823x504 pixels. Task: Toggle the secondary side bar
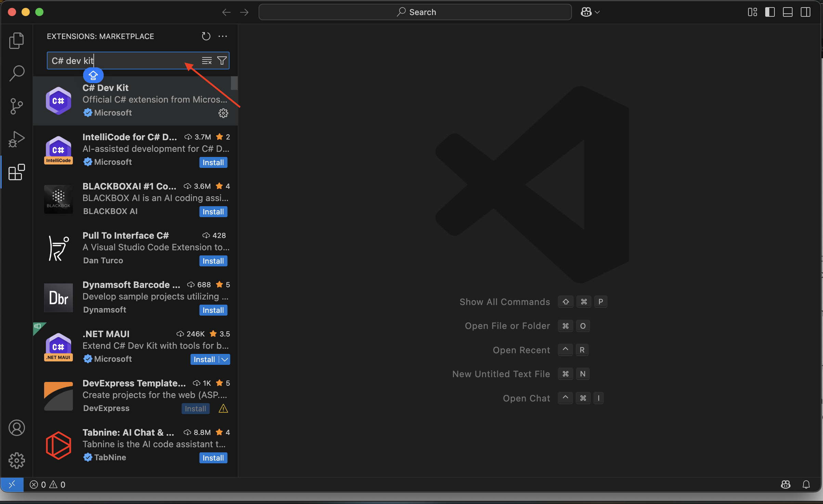coord(806,12)
